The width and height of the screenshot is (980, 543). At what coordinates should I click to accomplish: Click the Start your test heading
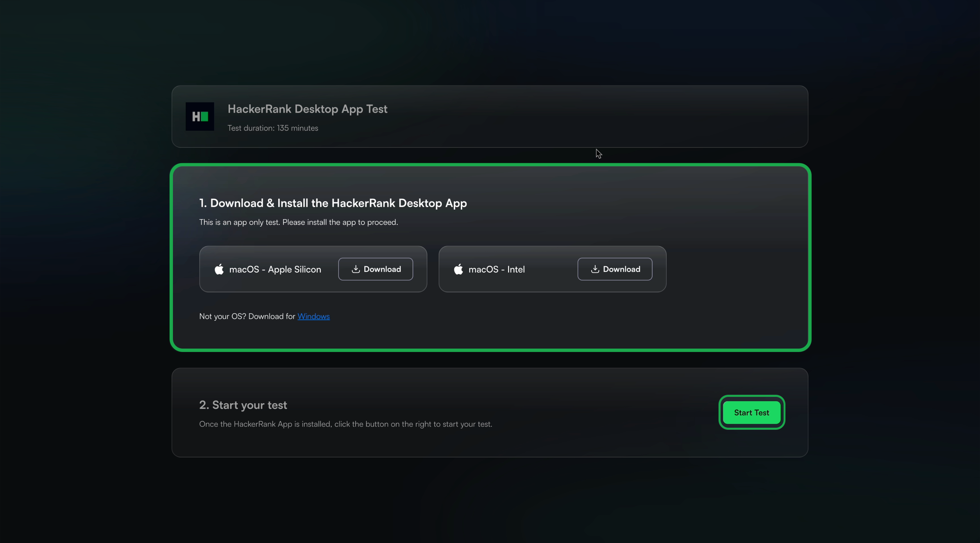tap(243, 405)
